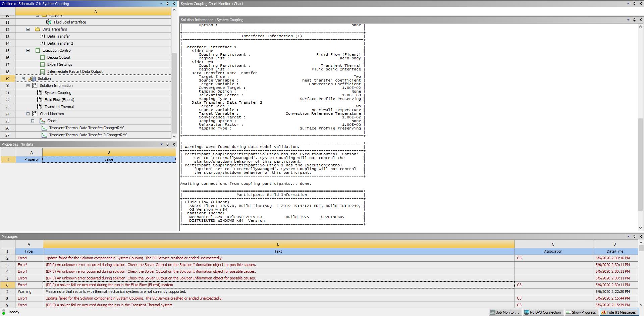
Task: Collapse the Execution Control tree node
Action: (28, 50)
